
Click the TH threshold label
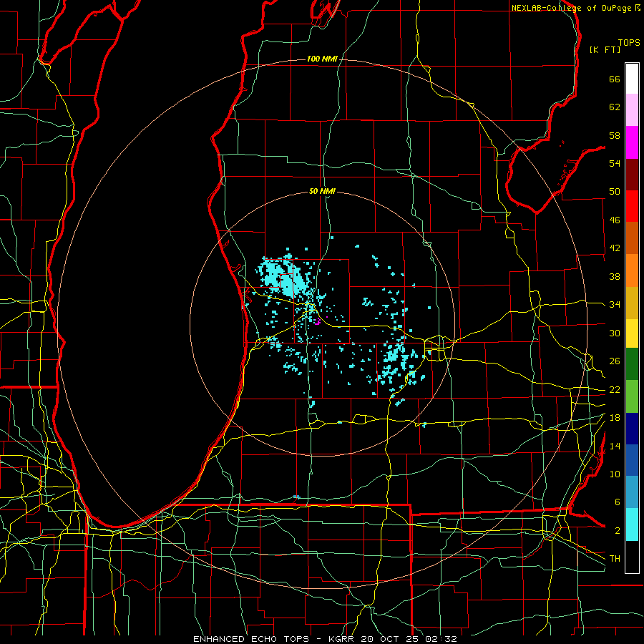(615, 559)
